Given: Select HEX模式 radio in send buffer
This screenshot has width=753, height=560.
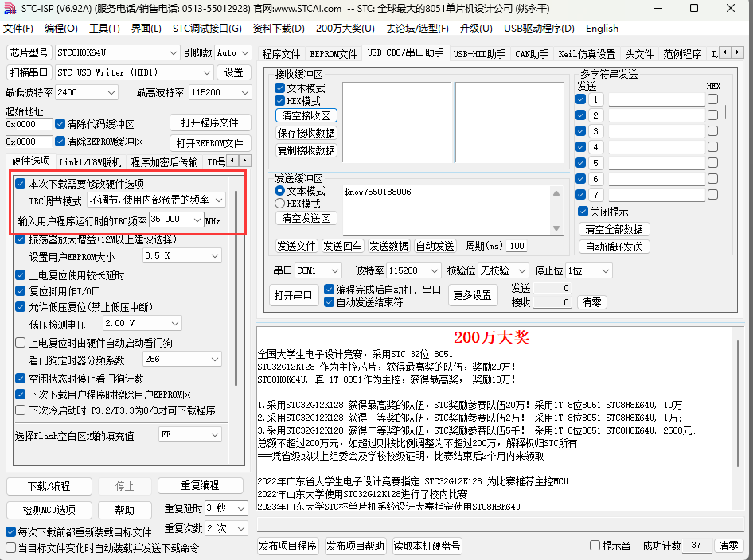Looking at the screenshot, I should [x=280, y=204].
